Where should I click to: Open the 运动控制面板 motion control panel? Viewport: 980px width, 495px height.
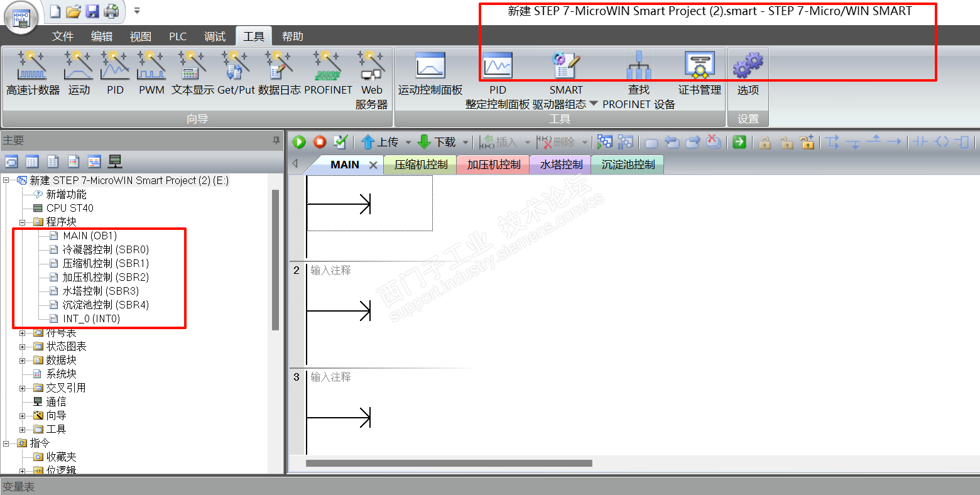(430, 73)
